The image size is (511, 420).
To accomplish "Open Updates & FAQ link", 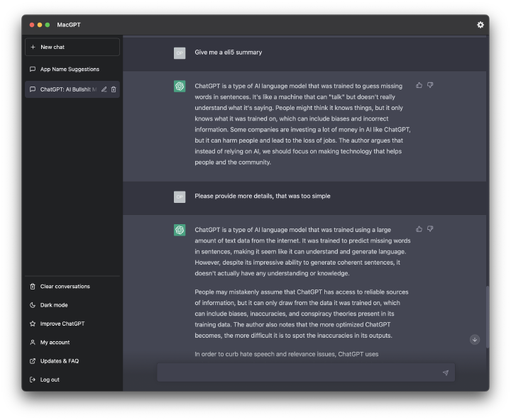I will tap(72, 361).
